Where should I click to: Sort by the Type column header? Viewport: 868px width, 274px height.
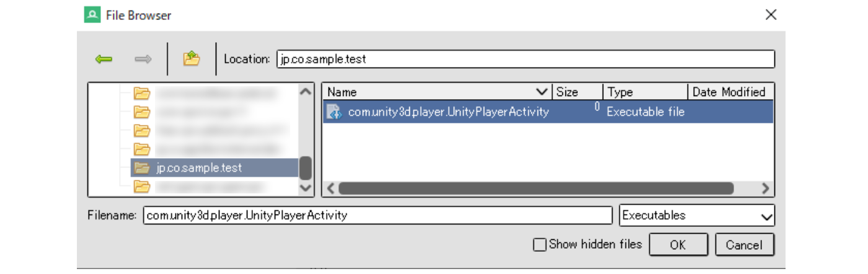click(645, 92)
